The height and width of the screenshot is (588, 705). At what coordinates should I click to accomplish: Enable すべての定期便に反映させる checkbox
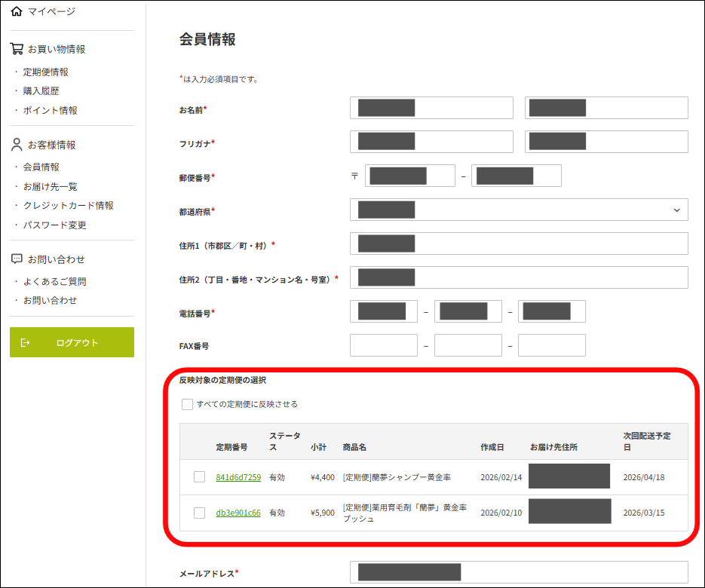coord(187,404)
